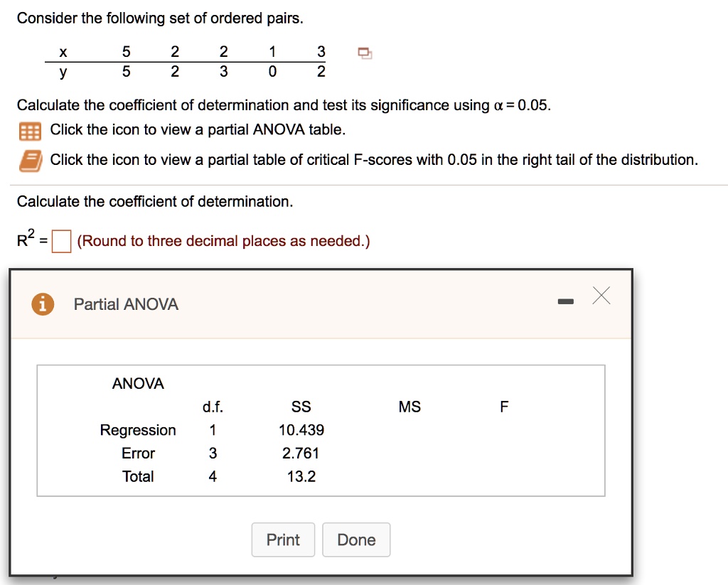728x585 pixels.
Task: Select the Regression row in the ANOVA table
Action: pyautogui.click(x=138, y=430)
